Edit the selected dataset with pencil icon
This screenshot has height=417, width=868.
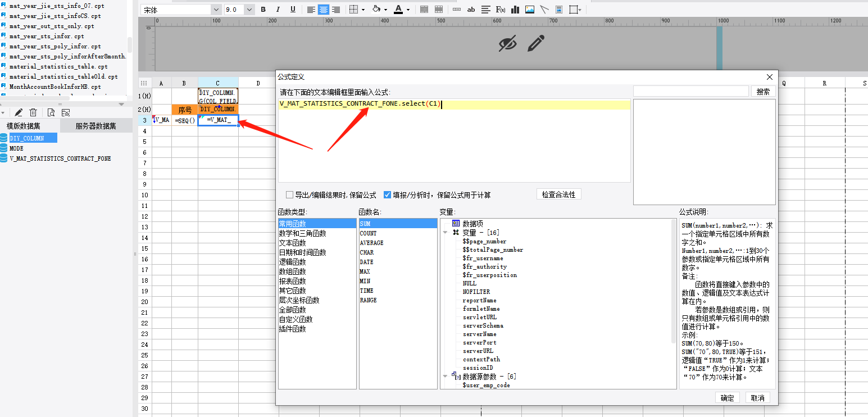click(x=19, y=112)
